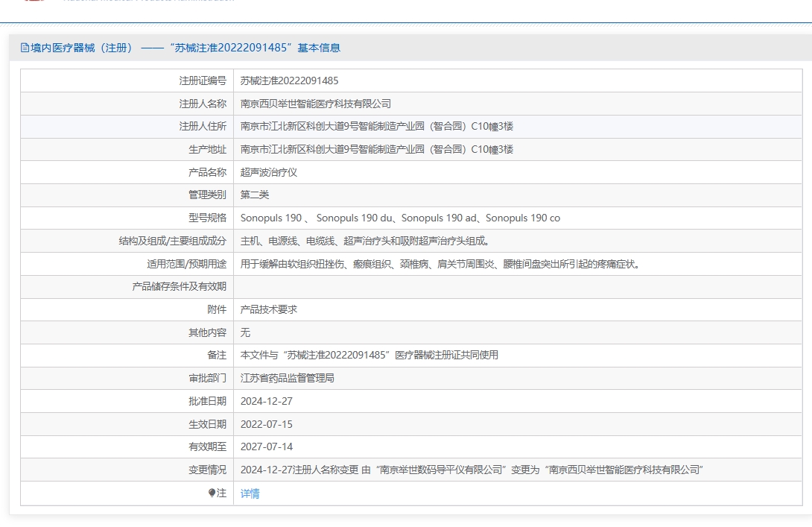
Task: Click the lightbulb icon next to 注
Action: pyautogui.click(x=212, y=493)
